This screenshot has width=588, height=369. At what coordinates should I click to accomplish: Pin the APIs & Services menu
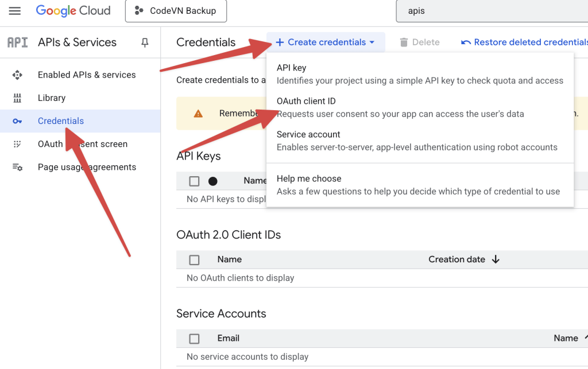point(145,42)
